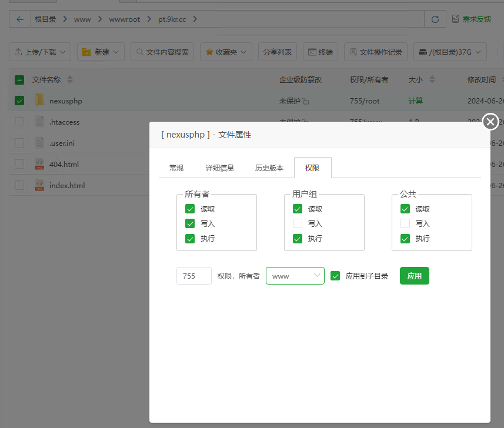Open the www owner dropdown
The height and width of the screenshot is (428, 504).
[295, 276]
